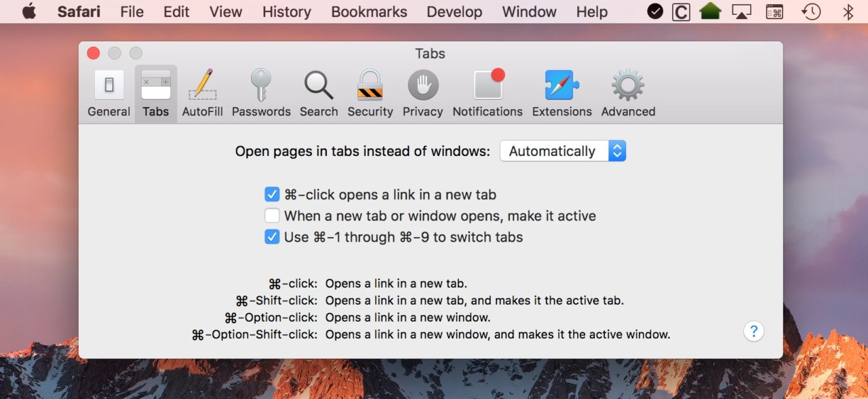Screen dimensions: 868x399
Task: Uncheck Use ⌘-1 through ⌘-9 to switch tabs
Action: point(272,237)
